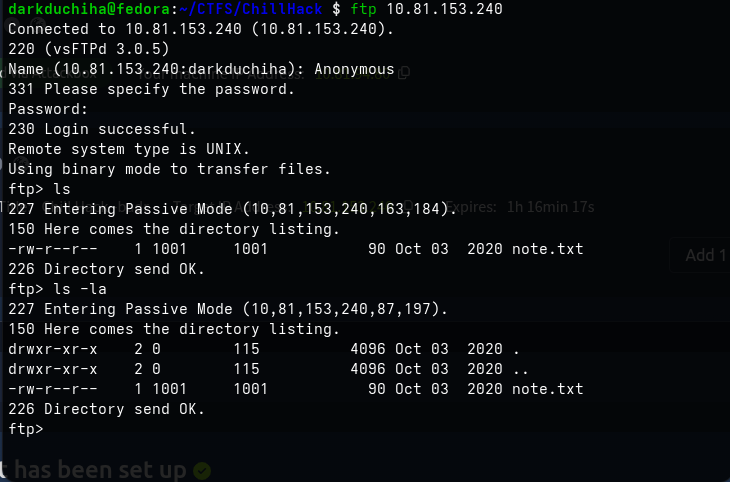
Task: Click the Remote system type is UNIX line
Action: click(129, 149)
